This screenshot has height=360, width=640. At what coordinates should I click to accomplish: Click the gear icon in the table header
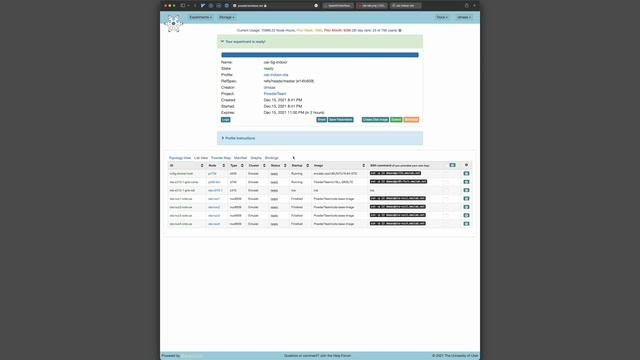[466, 165]
